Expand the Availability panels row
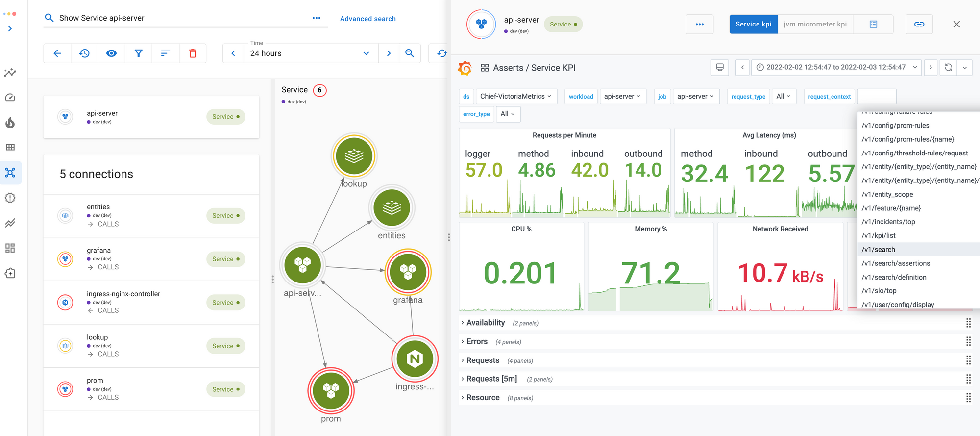 (485, 323)
